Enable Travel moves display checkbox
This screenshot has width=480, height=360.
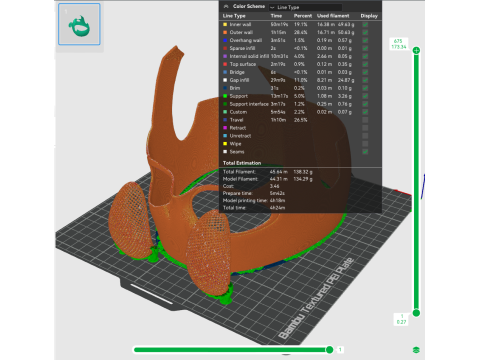365,120
